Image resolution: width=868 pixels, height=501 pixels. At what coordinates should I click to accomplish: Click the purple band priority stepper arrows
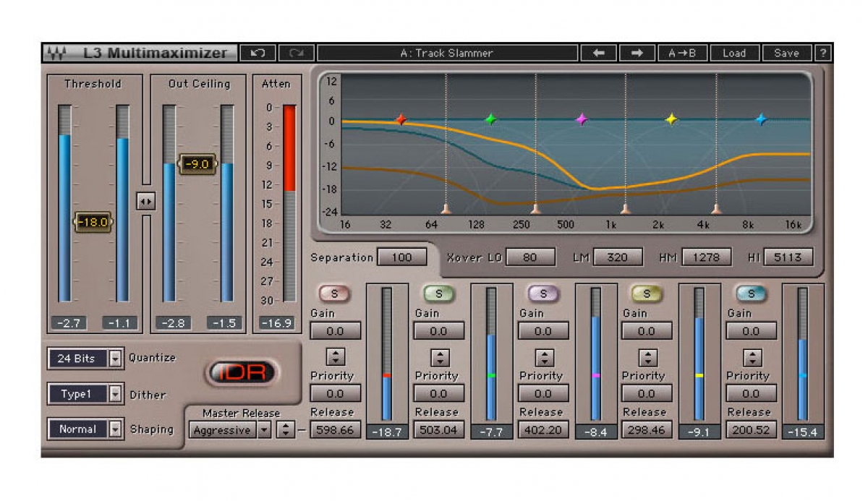pos(544,357)
